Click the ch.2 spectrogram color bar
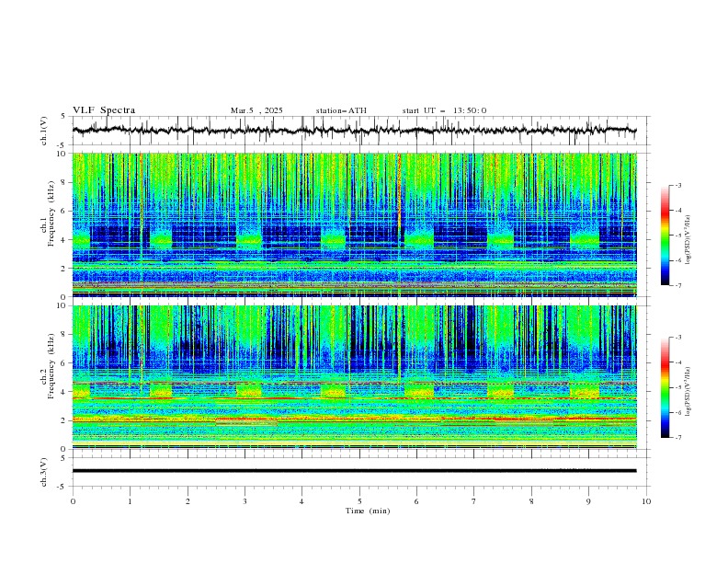The height and width of the screenshot is (563, 728). click(x=665, y=387)
